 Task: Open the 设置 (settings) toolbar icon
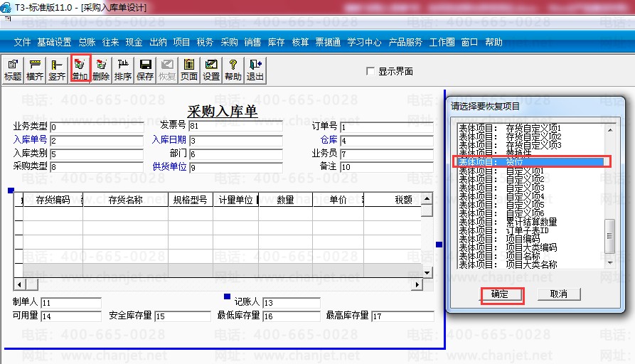[x=211, y=70]
